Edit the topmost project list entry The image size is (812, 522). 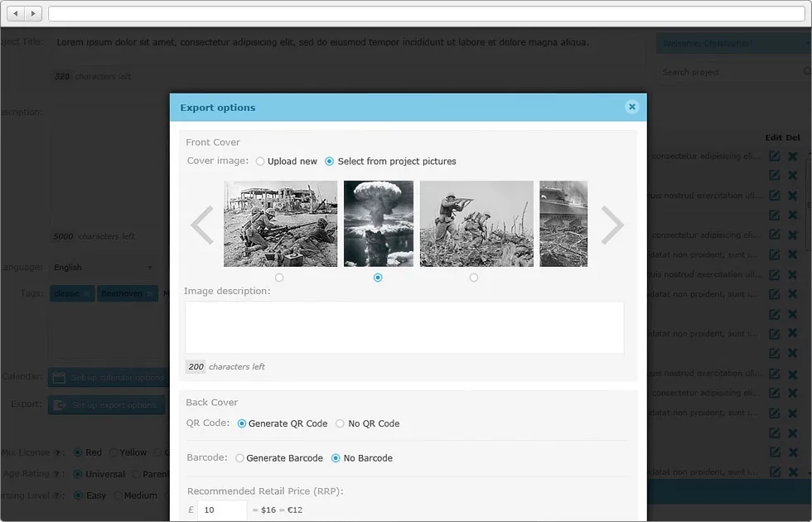[x=774, y=156]
